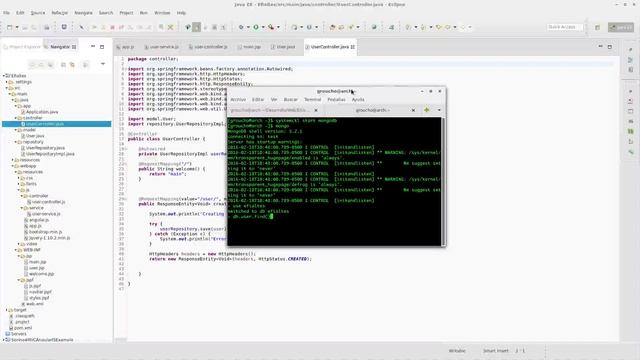The image size is (640, 360).
Task: Collapse the repository folder
Action: click(16, 142)
